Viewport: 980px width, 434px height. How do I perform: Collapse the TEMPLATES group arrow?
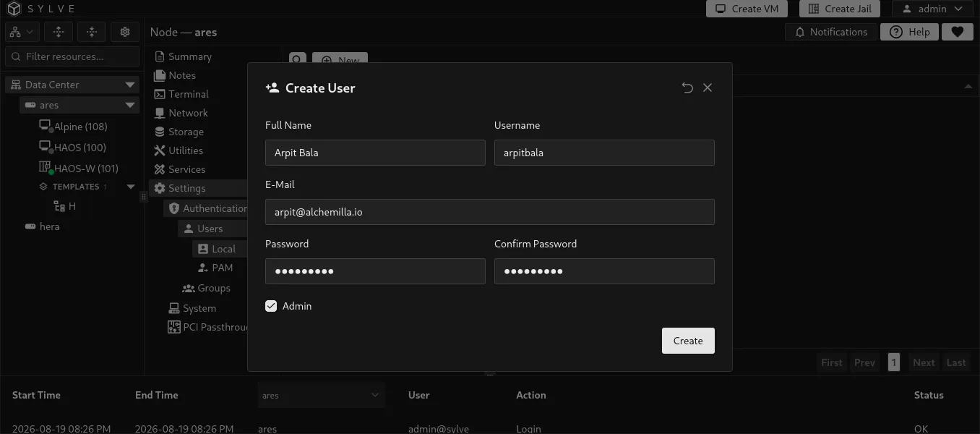click(x=131, y=187)
